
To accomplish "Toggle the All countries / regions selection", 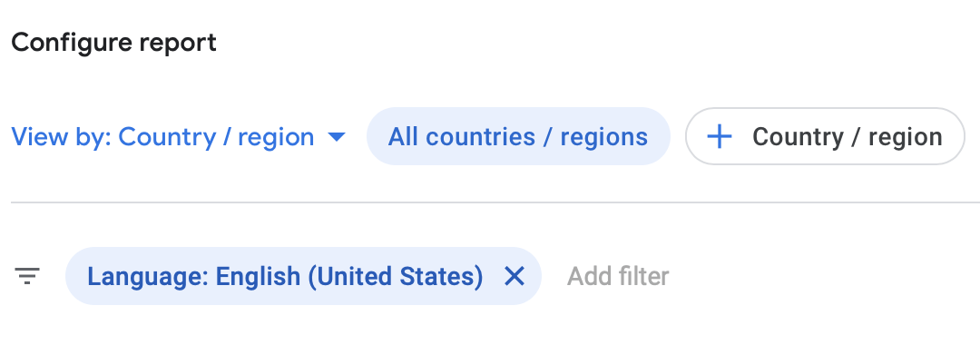I will coord(518,136).
